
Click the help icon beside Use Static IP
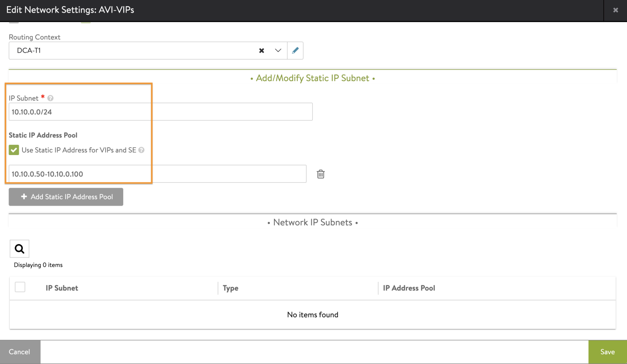(141, 150)
